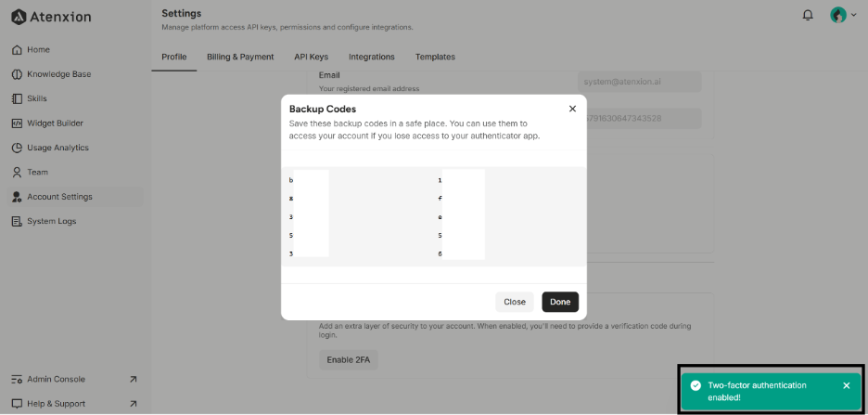868x415 pixels.
Task: Open Help & Support link
Action: pyautogui.click(x=56, y=404)
